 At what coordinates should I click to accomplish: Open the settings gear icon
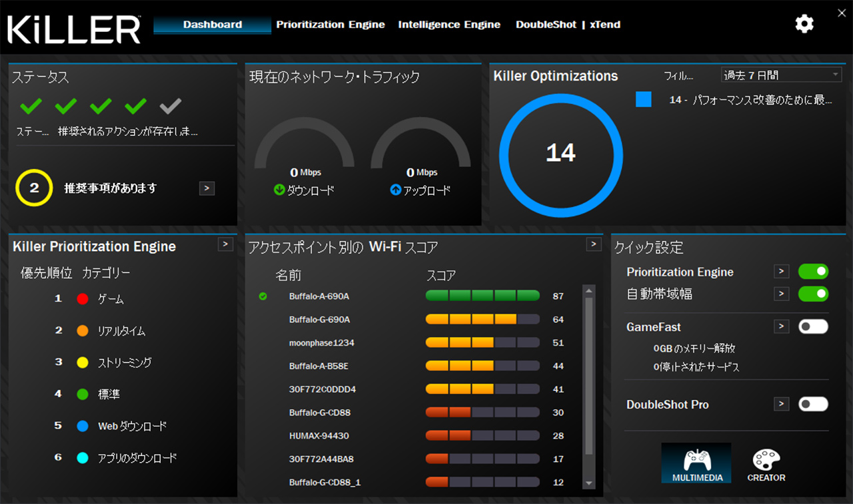pyautogui.click(x=804, y=24)
